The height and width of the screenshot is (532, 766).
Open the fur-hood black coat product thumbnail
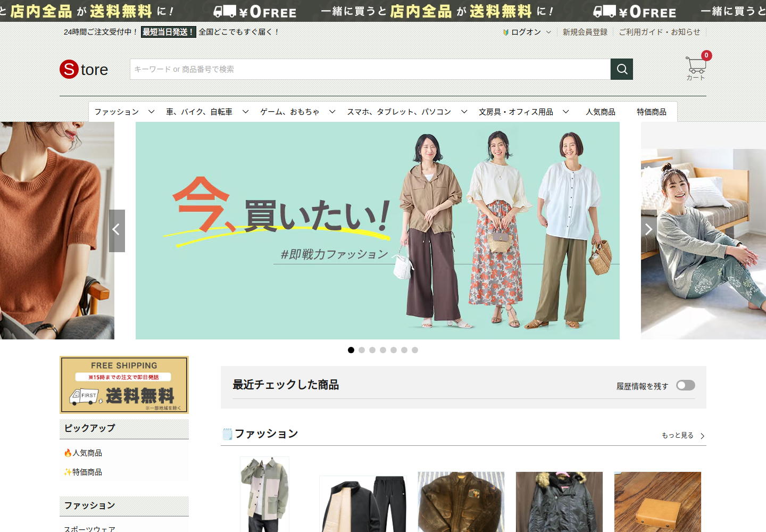[x=560, y=502]
